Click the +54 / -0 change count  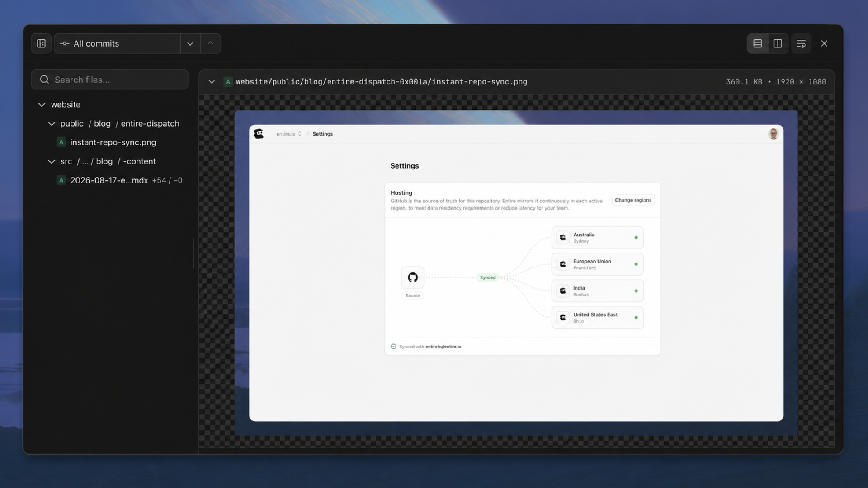pos(167,180)
